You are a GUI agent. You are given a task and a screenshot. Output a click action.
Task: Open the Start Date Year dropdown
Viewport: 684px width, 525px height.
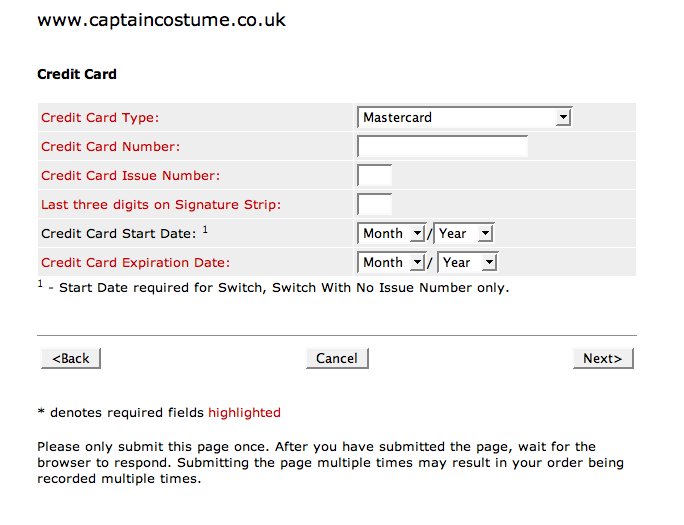click(463, 234)
